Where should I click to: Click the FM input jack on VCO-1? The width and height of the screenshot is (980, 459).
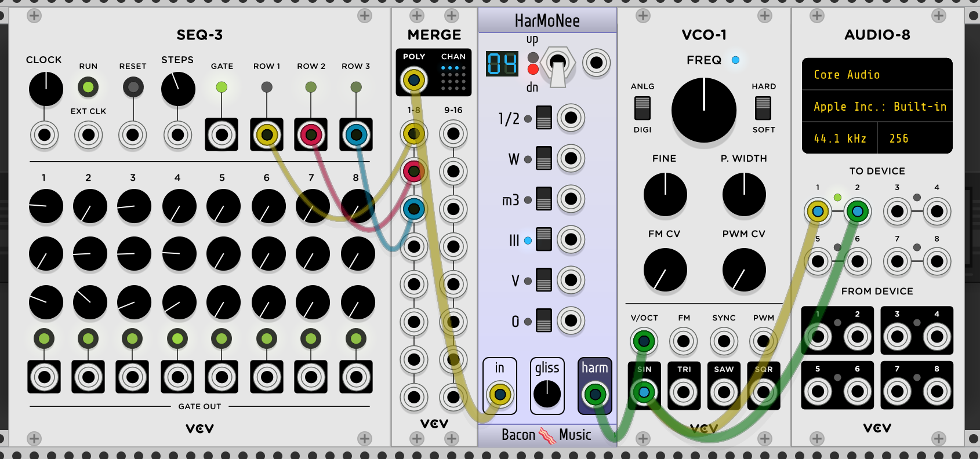click(684, 341)
